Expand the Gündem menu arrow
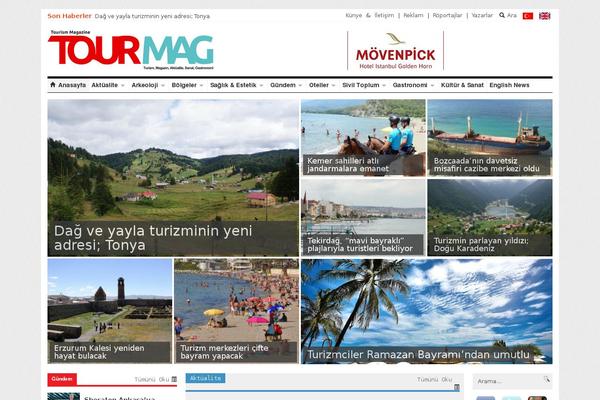This screenshot has width=600, height=400. point(300,85)
